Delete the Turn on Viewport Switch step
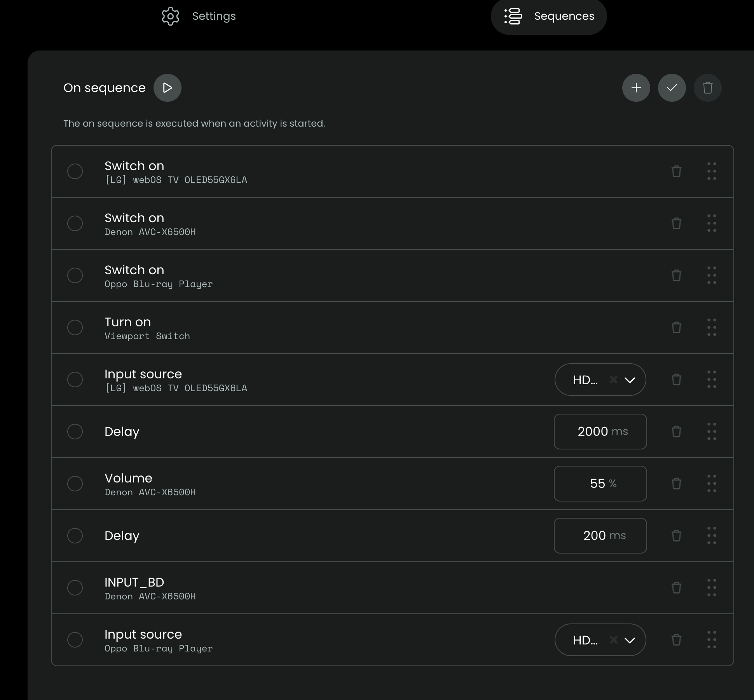The height and width of the screenshot is (700, 754). point(676,327)
